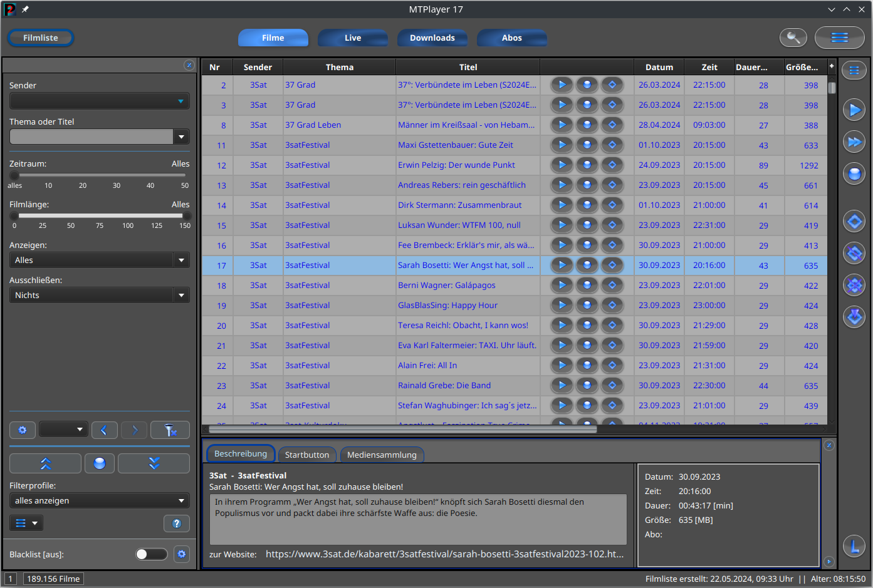Open the main hamburger menu at top right
This screenshot has width=873, height=588.
pyautogui.click(x=839, y=38)
